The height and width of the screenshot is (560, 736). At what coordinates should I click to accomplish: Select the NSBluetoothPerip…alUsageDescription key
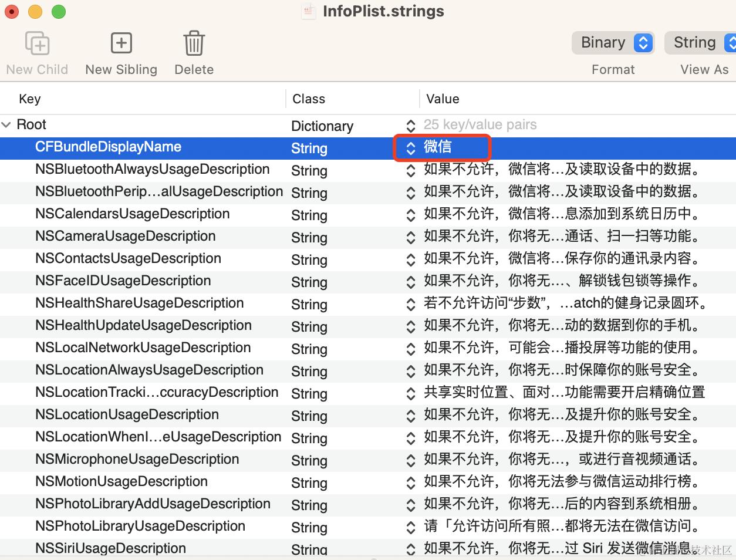tap(159, 191)
